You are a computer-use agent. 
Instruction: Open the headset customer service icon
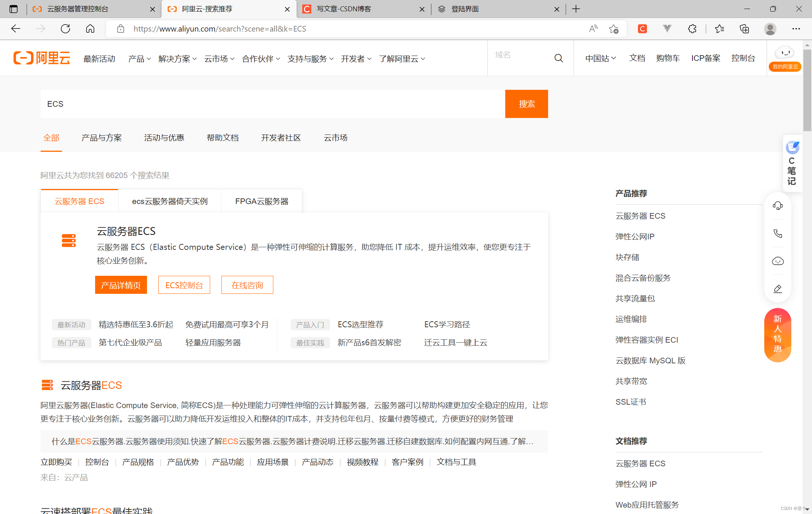click(777, 206)
